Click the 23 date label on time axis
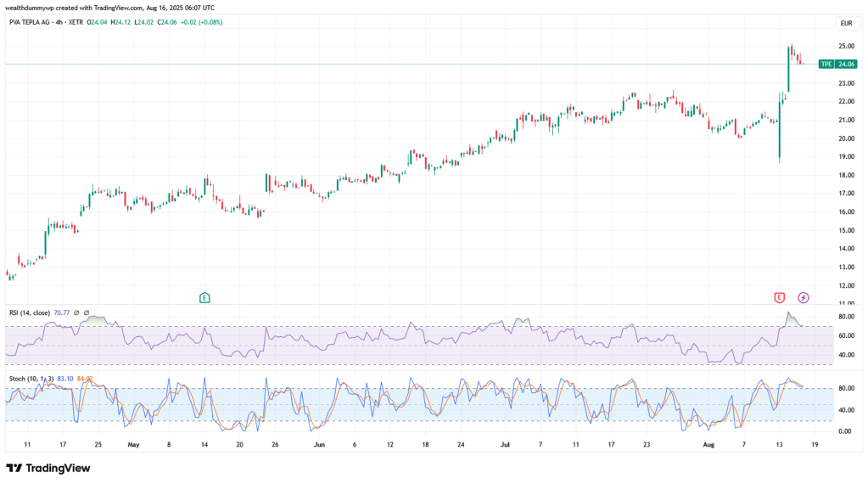 coord(647,444)
